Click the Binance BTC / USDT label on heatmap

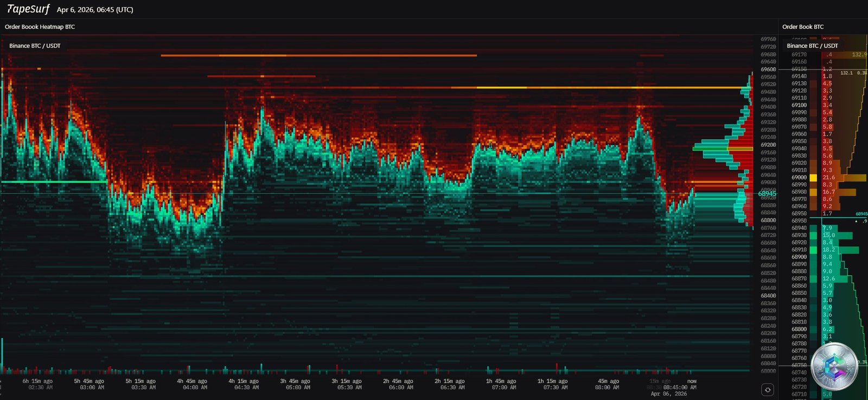35,46
